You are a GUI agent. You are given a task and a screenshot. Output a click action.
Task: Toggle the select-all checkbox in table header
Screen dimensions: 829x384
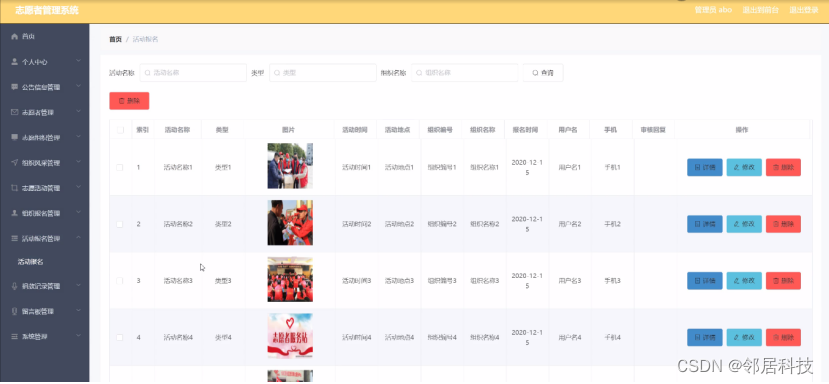[x=120, y=130]
